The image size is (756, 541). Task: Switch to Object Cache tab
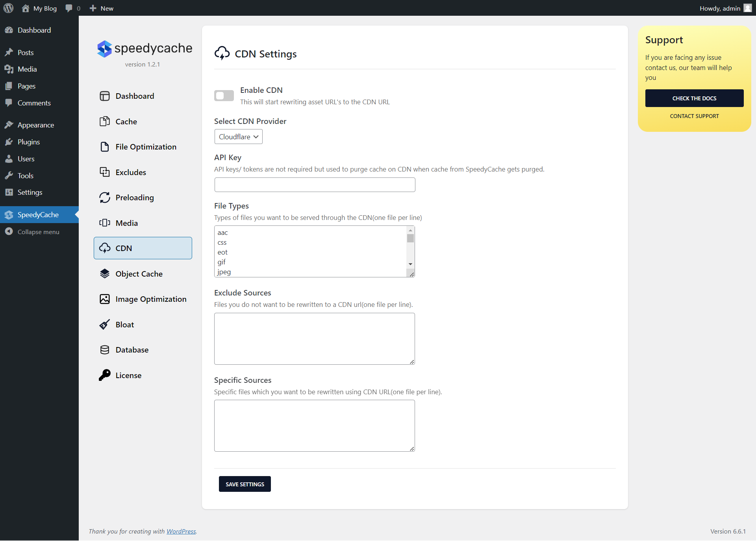(x=143, y=274)
